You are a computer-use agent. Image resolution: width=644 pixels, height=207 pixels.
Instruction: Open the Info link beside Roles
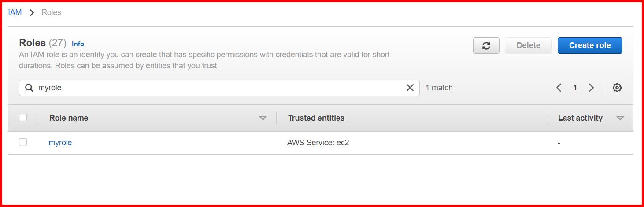[78, 44]
